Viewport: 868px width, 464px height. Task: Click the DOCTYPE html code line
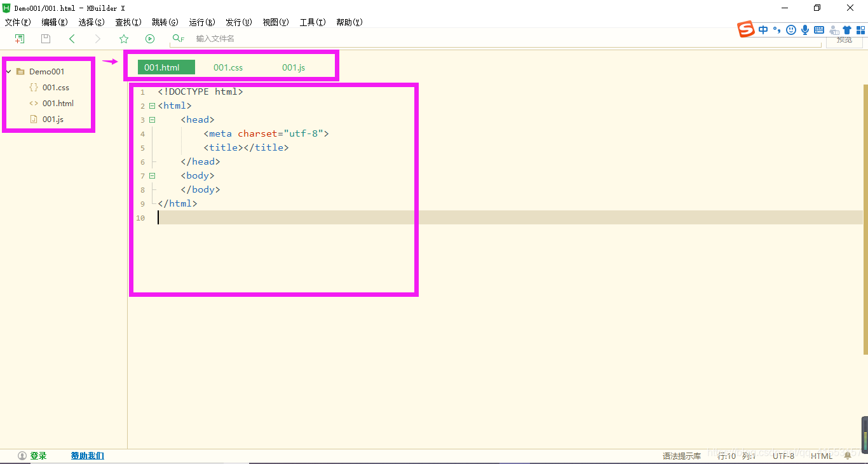[x=201, y=92]
